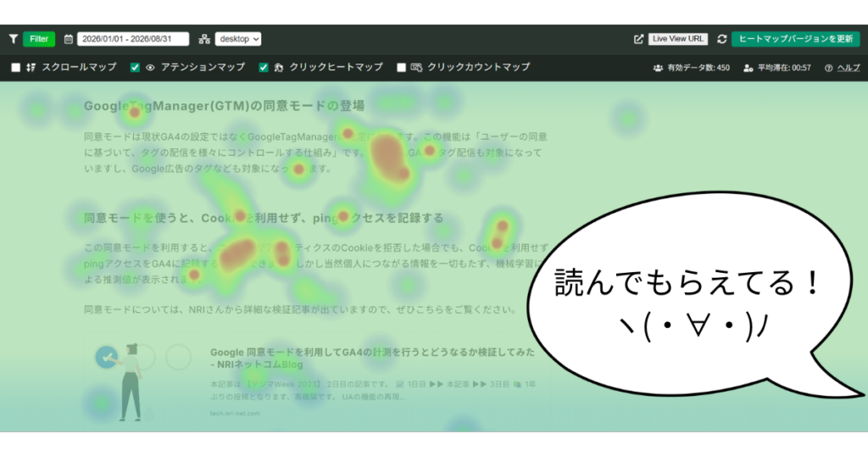Click the help question mark icon
The height and width of the screenshot is (456, 868).
[x=828, y=68]
